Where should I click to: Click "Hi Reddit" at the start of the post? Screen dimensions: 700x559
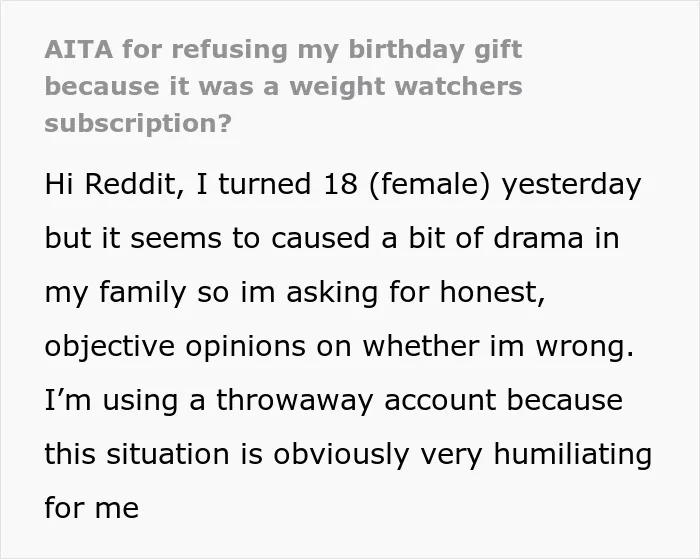(110, 184)
